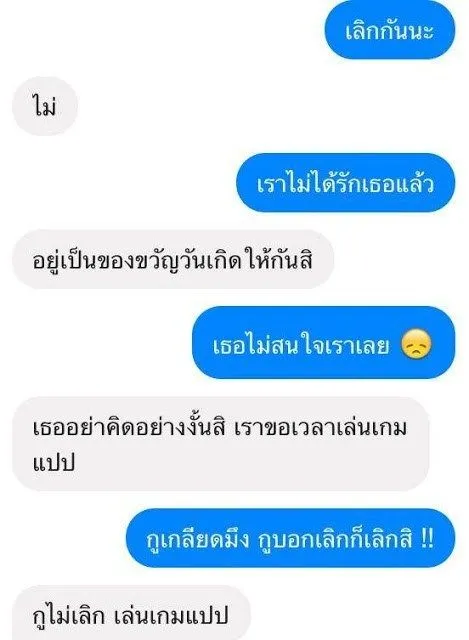The image size is (469, 640).
Task: Tap the phrase 'เธออย่าคิดอย่างงั้นสิ' in gray bubble
Action: coord(129,428)
